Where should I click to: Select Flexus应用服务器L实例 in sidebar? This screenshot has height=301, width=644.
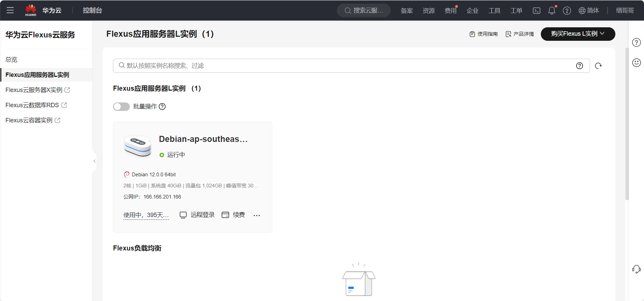[46, 75]
